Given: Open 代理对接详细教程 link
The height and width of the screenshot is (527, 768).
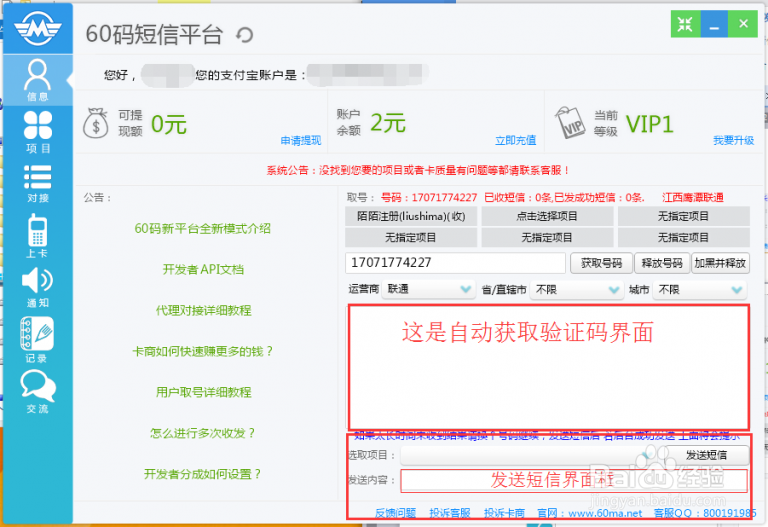Looking at the screenshot, I should (x=203, y=311).
